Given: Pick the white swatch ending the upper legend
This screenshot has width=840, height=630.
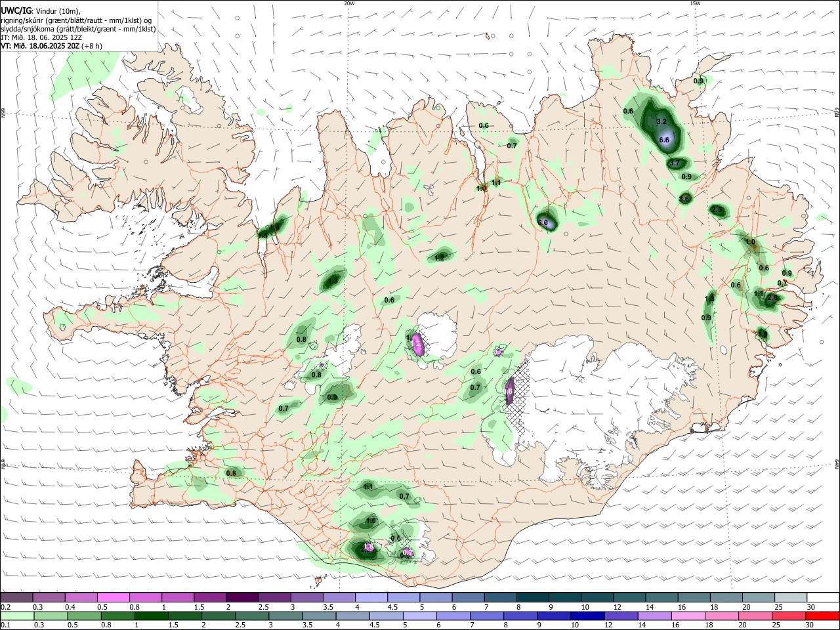Looking at the screenshot, I should click(x=823, y=597).
